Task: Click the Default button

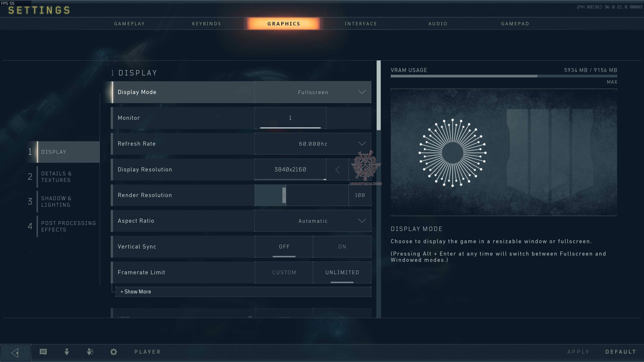Action: [621, 352]
